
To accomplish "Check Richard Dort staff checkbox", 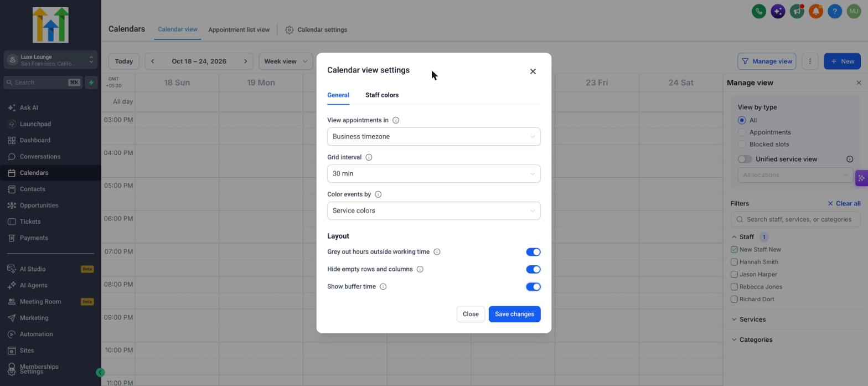I will 734,300.
